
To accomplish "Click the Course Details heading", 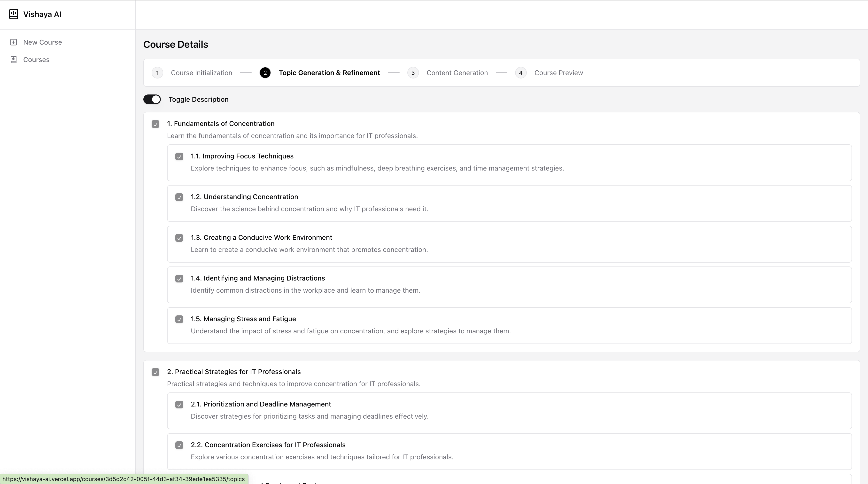I will click(x=176, y=45).
